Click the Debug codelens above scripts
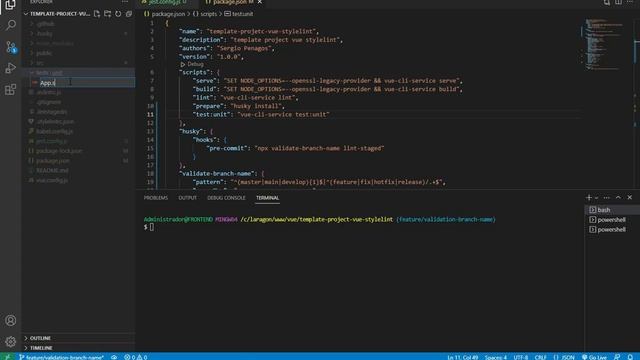The image size is (640, 360). point(195,64)
